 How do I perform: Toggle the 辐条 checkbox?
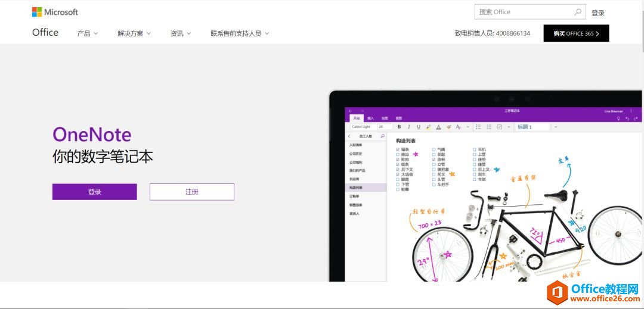point(398,149)
